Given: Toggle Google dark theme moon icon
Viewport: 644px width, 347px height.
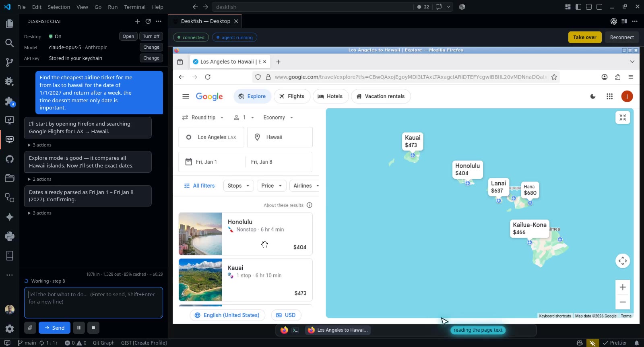Looking at the screenshot, I should [593, 96].
